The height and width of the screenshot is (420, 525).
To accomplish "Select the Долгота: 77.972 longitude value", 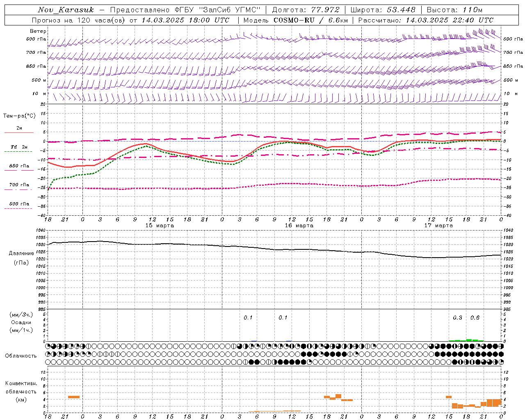I will tap(306, 10).
